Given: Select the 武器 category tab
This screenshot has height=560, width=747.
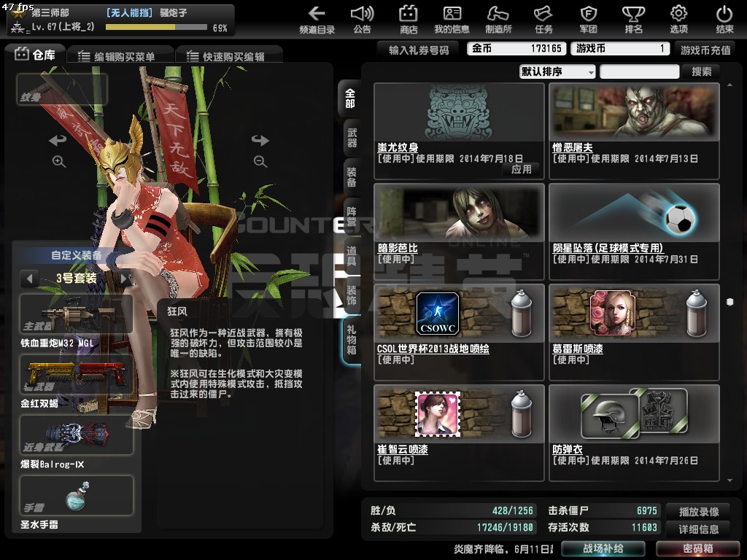Looking at the screenshot, I should [x=352, y=138].
